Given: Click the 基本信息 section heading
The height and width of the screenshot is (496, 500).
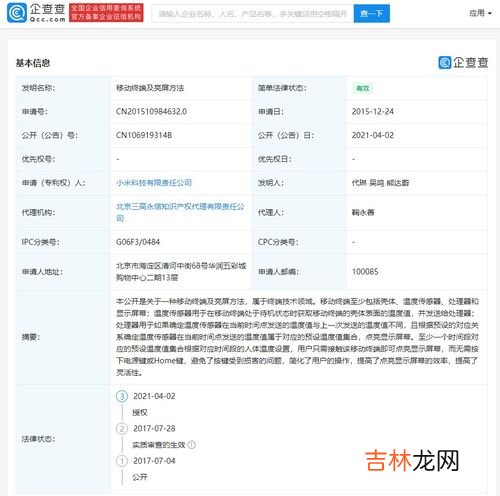Looking at the screenshot, I should coord(33,63).
